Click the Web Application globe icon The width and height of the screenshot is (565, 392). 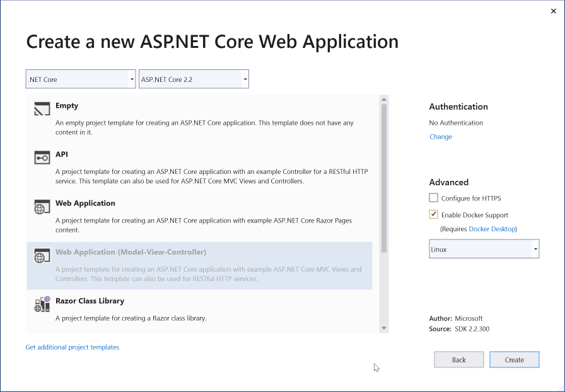42,207
